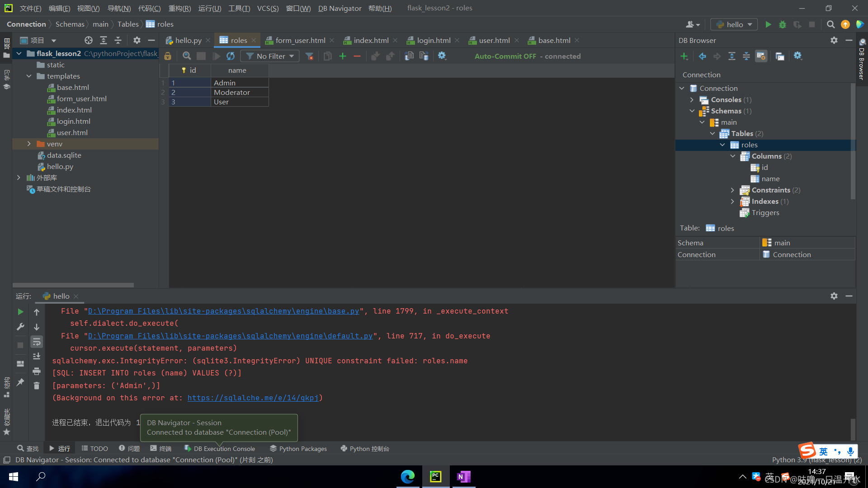Open dataset editor settings gear
This screenshot has height=488, width=868.
pyautogui.click(x=442, y=56)
